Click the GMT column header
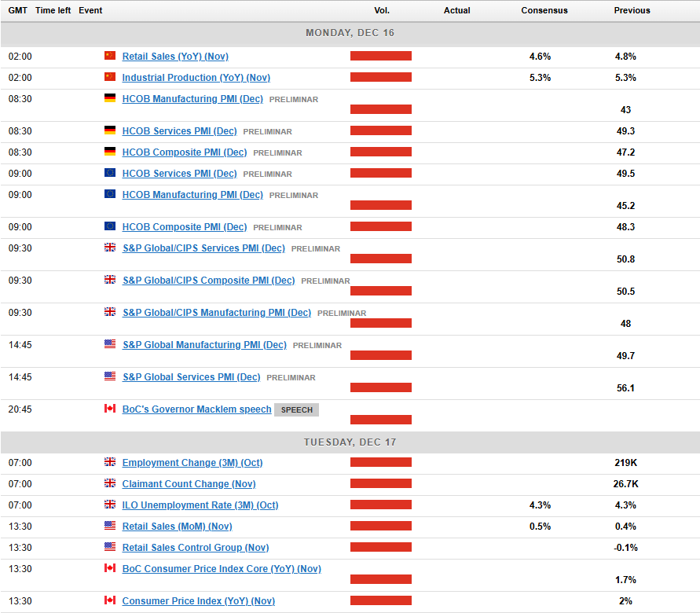The height and width of the screenshot is (613, 700). click(18, 10)
